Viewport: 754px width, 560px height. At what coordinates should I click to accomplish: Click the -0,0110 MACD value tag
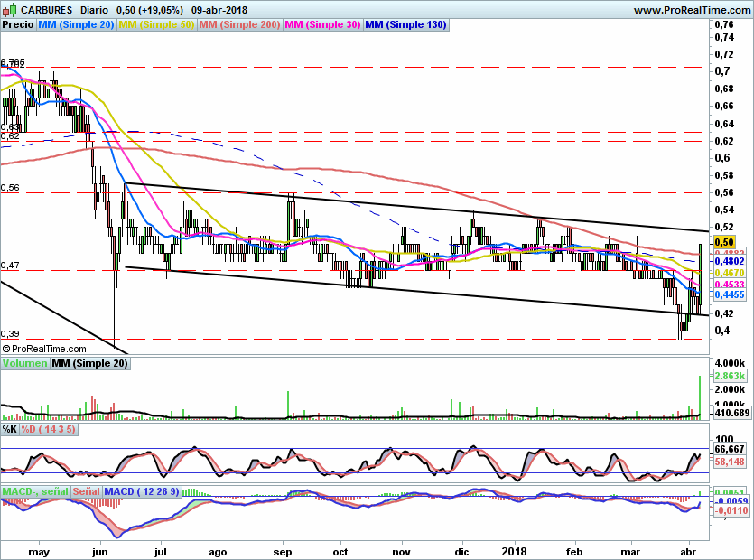click(x=731, y=510)
